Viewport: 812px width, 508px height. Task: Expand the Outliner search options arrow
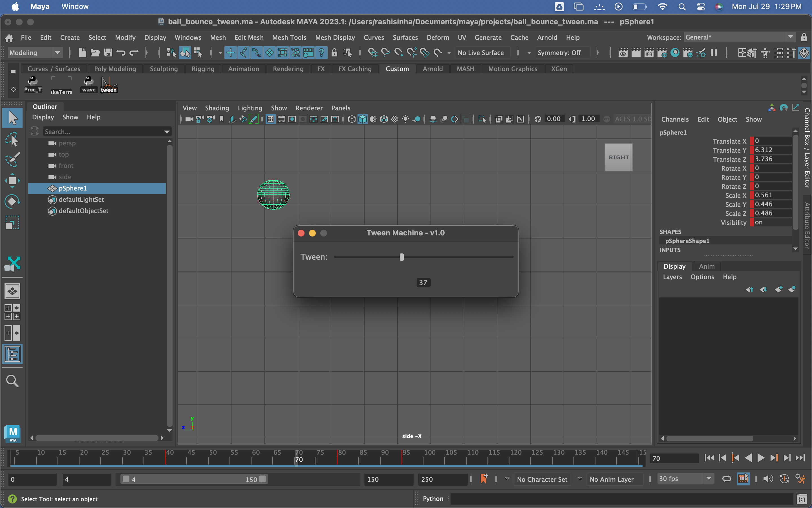pyautogui.click(x=167, y=132)
